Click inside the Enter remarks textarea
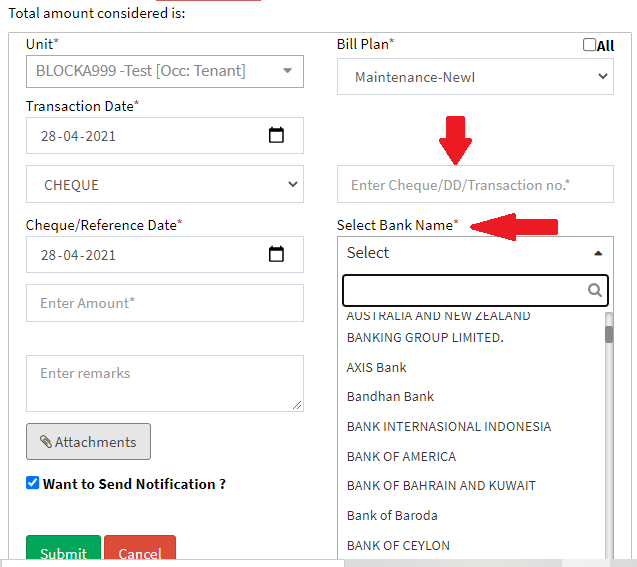This screenshot has width=637, height=567. tap(165, 383)
